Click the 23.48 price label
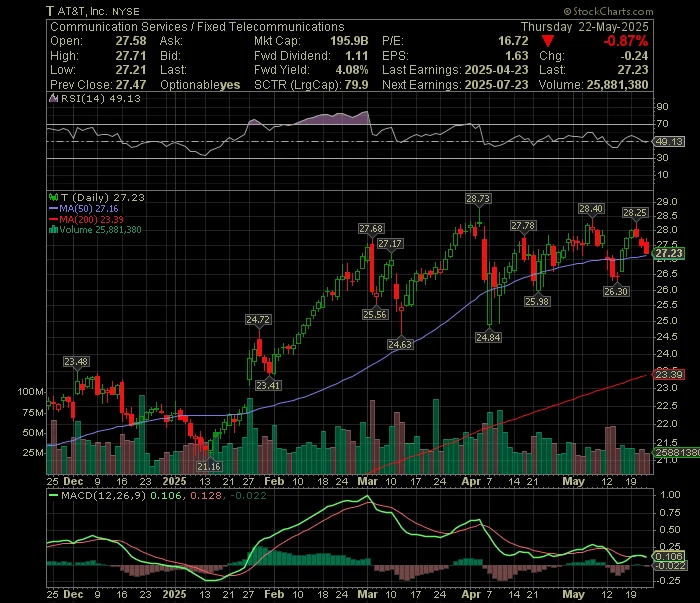The width and height of the screenshot is (700, 603). pyautogui.click(x=76, y=362)
